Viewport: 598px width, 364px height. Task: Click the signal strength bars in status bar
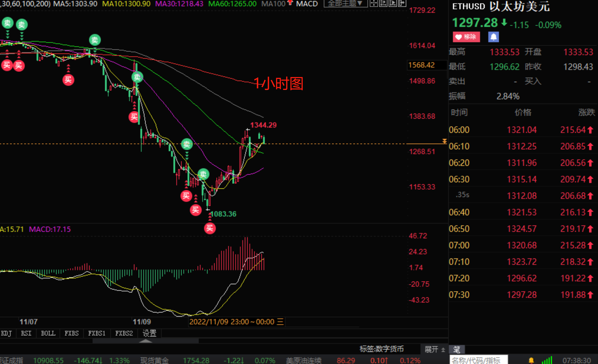pyautogui.click(x=547, y=360)
